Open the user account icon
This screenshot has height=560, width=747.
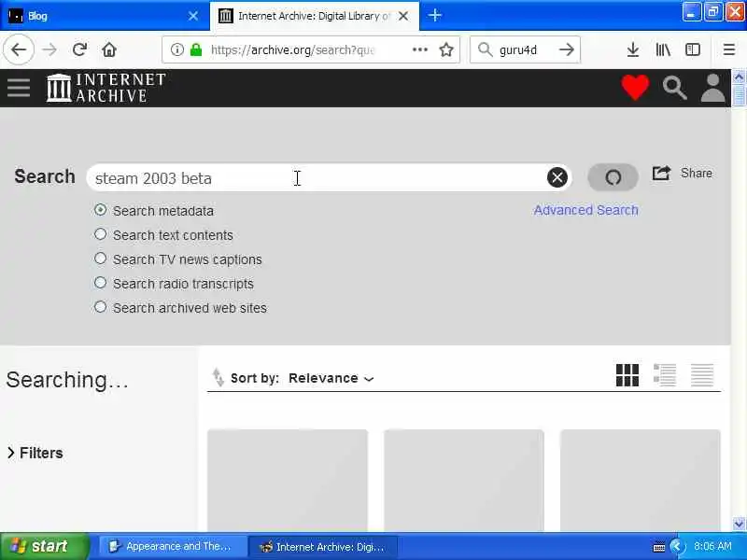click(x=712, y=88)
